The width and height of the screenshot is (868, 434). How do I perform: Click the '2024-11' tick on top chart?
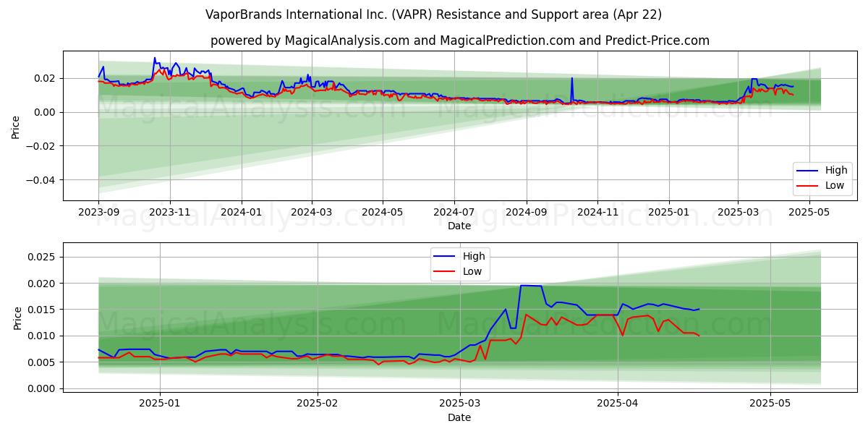[x=597, y=211]
